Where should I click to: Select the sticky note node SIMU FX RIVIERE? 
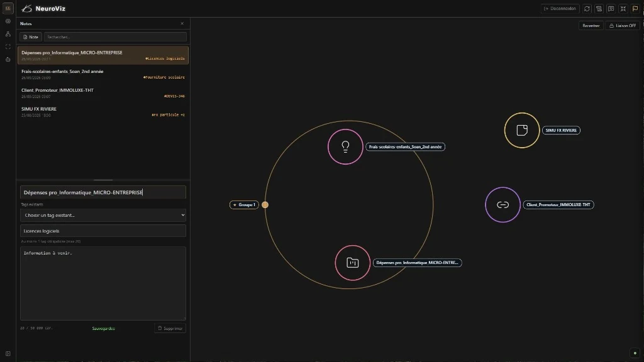click(x=522, y=130)
